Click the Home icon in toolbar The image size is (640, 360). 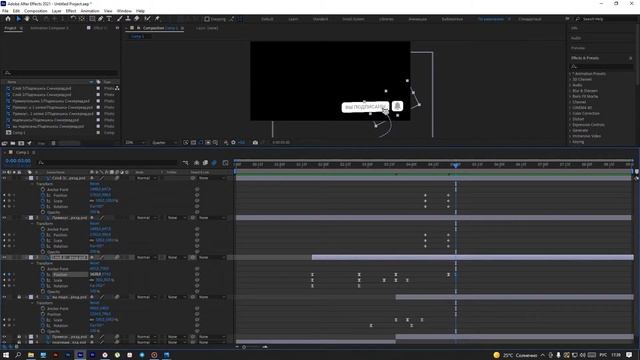point(8,19)
